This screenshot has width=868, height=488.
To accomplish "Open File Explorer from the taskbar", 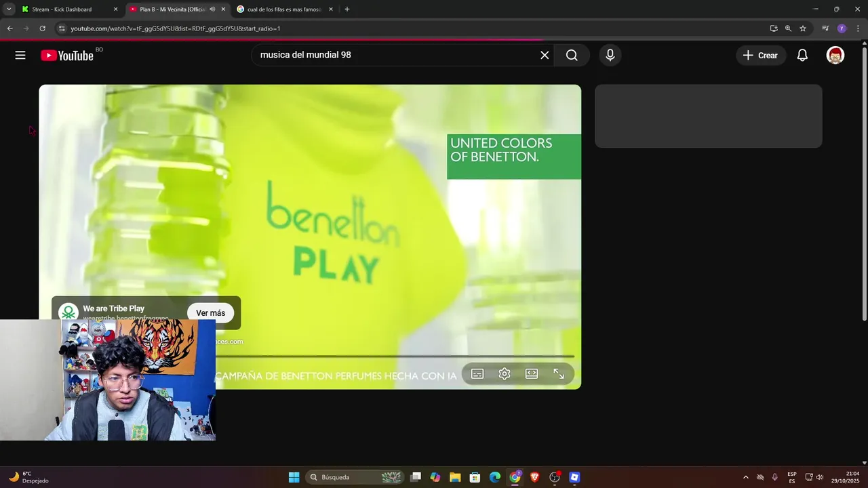I will pyautogui.click(x=455, y=477).
